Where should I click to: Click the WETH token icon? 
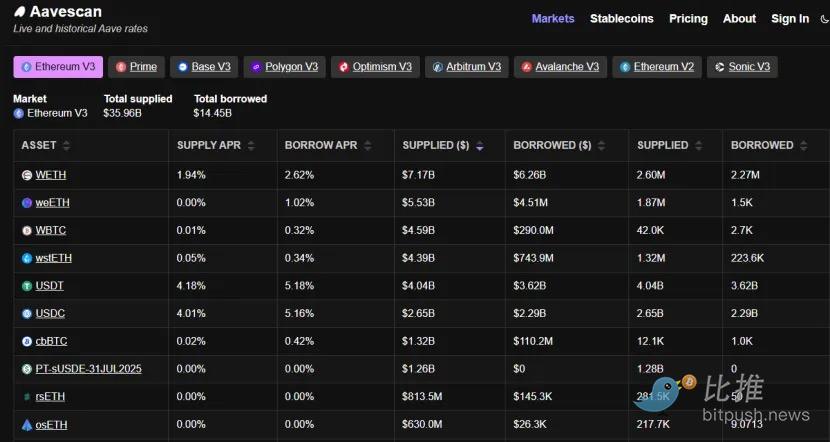click(27, 175)
